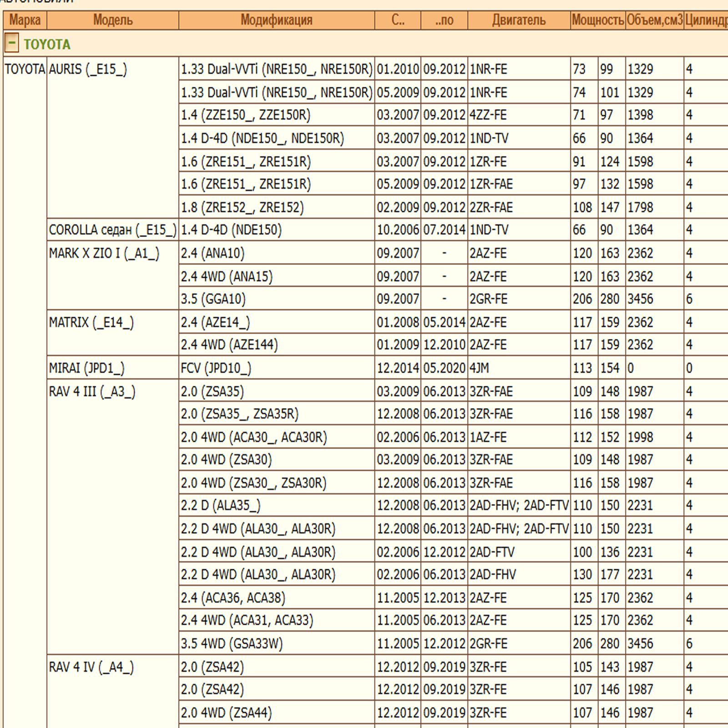Click the Объем,см3 column header
728x728 pixels.
coord(654,20)
